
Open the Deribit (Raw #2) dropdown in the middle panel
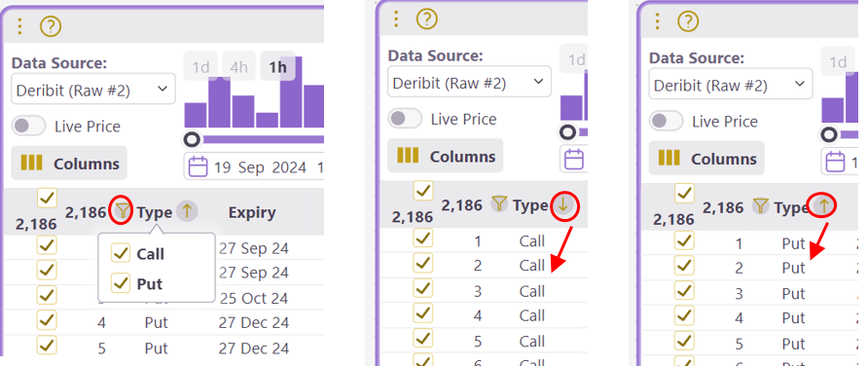point(469,82)
